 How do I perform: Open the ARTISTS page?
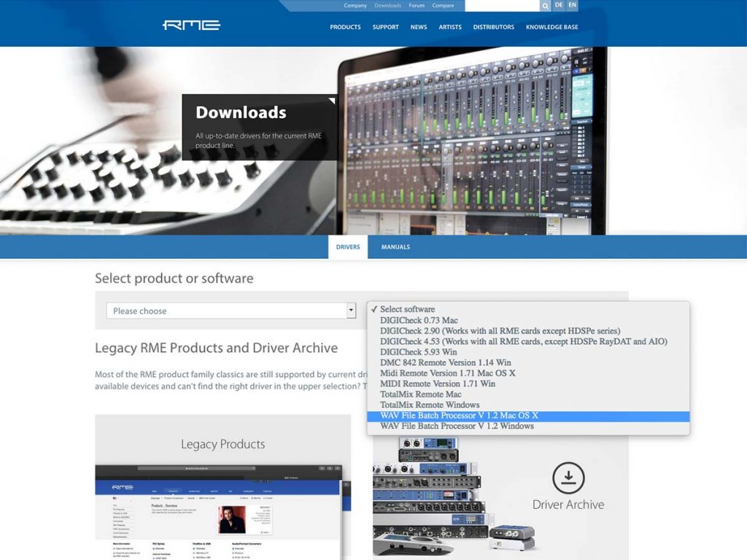coord(449,27)
